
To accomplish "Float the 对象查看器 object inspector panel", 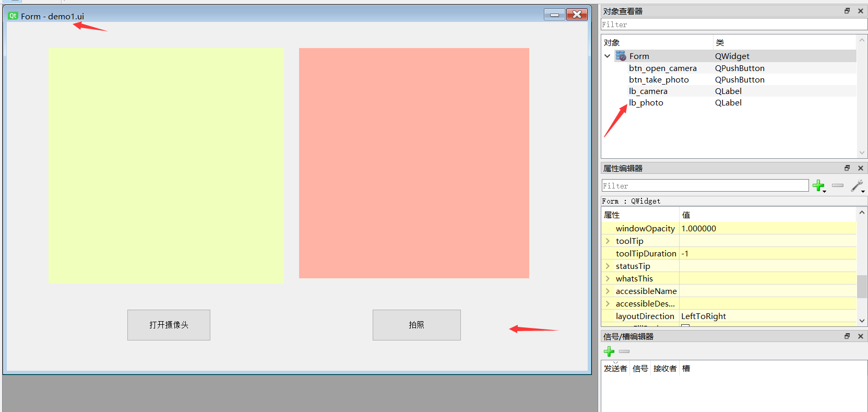I will [847, 11].
